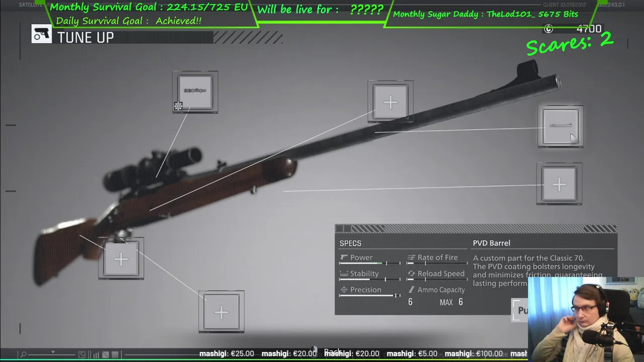Click the Precision crosshair icon
This screenshot has width=644, height=362.
tap(344, 290)
